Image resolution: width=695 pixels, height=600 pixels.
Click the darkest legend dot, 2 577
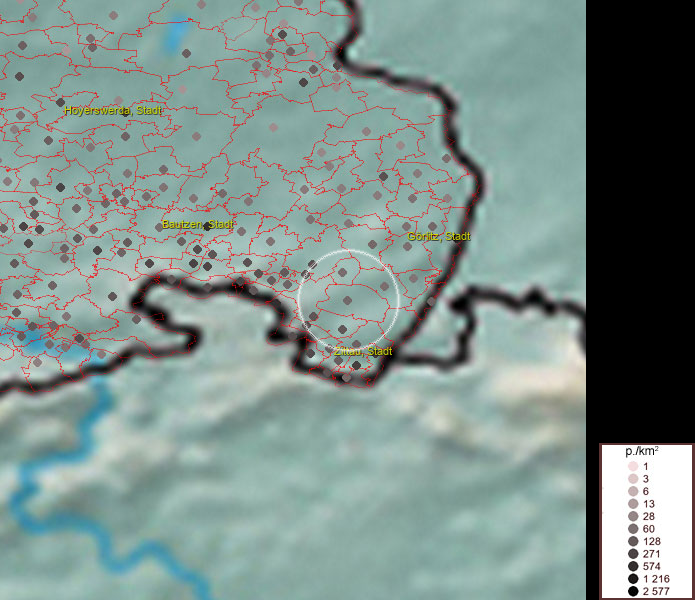(633, 591)
